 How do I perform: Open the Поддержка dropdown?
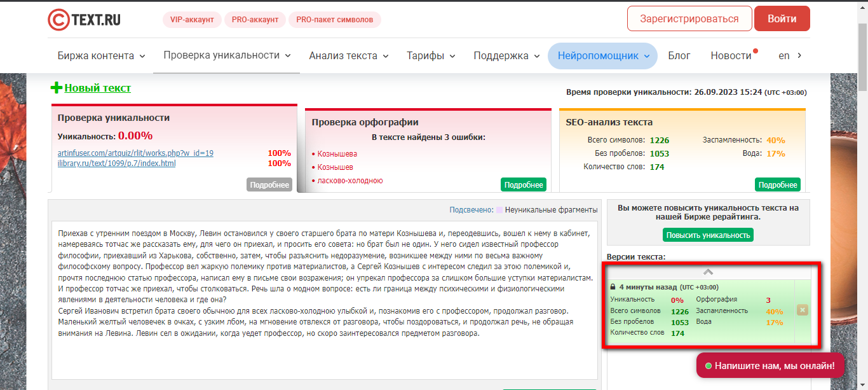(506, 55)
